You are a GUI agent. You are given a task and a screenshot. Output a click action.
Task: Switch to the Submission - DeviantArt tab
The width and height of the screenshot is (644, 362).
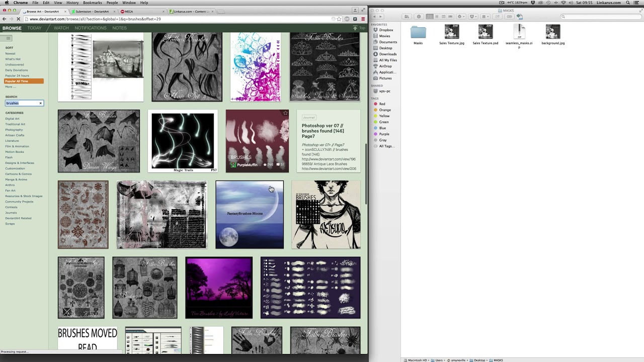point(93,11)
